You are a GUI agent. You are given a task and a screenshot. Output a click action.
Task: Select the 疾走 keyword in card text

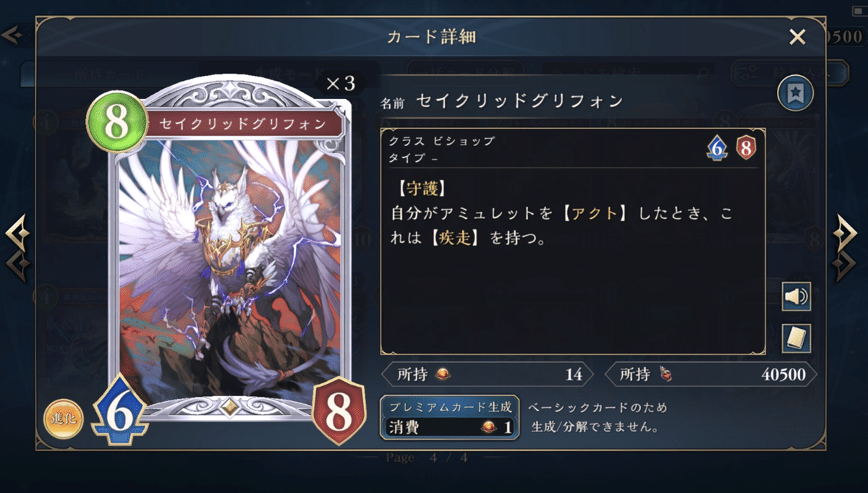tap(459, 238)
